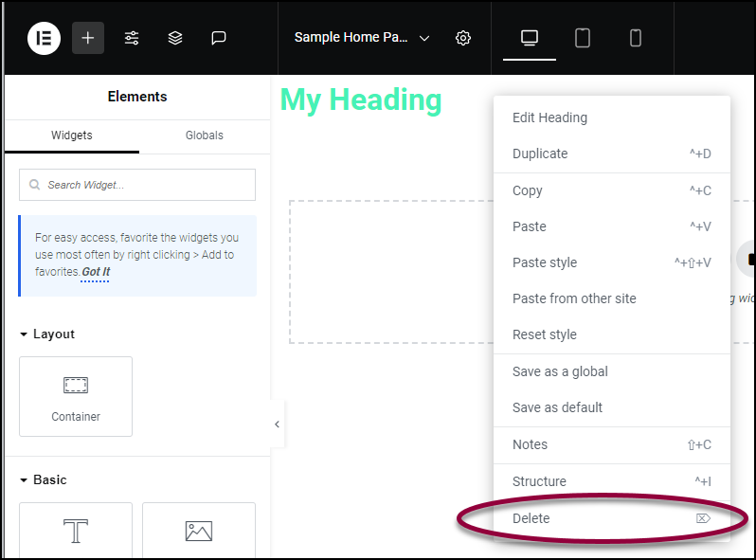Expand the Sample Home Page dropdown
This screenshot has height=560, width=756.
coord(424,38)
